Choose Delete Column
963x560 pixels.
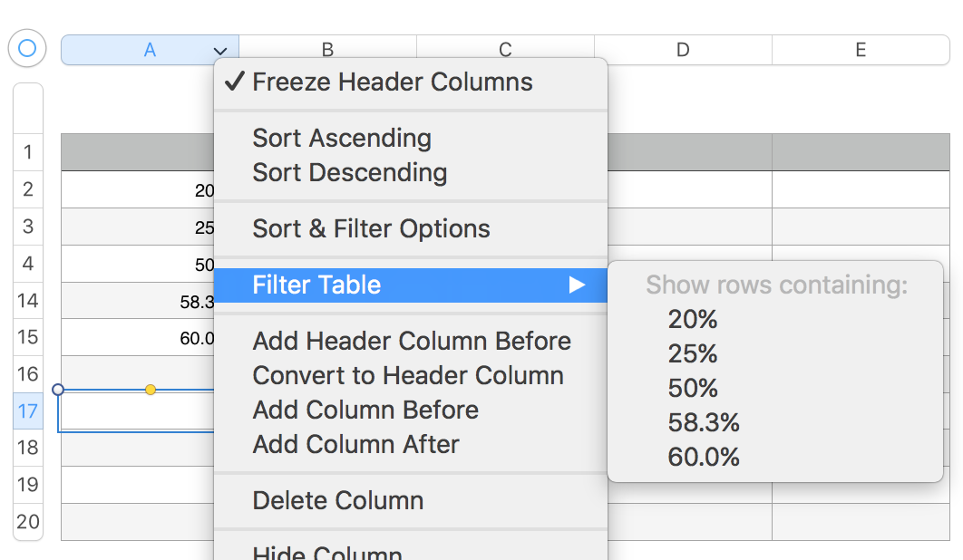point(337,501)
